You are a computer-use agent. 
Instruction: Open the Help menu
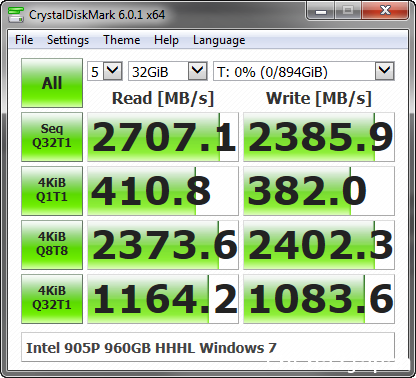click(166, 40)
